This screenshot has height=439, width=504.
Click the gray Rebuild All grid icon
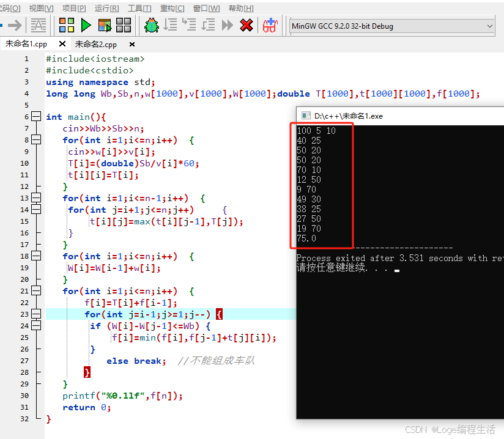[x=124, y=26]
